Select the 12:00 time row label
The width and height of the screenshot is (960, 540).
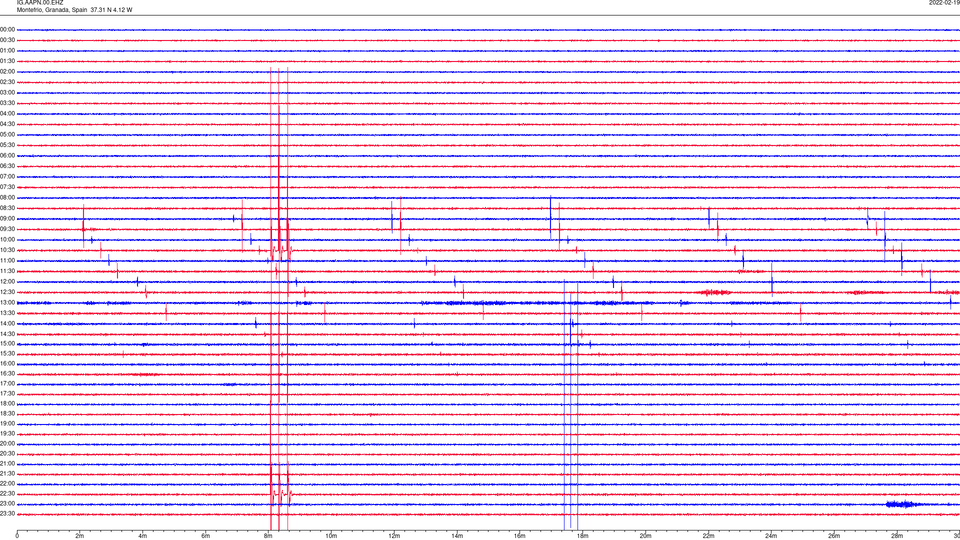coord(7,282)
